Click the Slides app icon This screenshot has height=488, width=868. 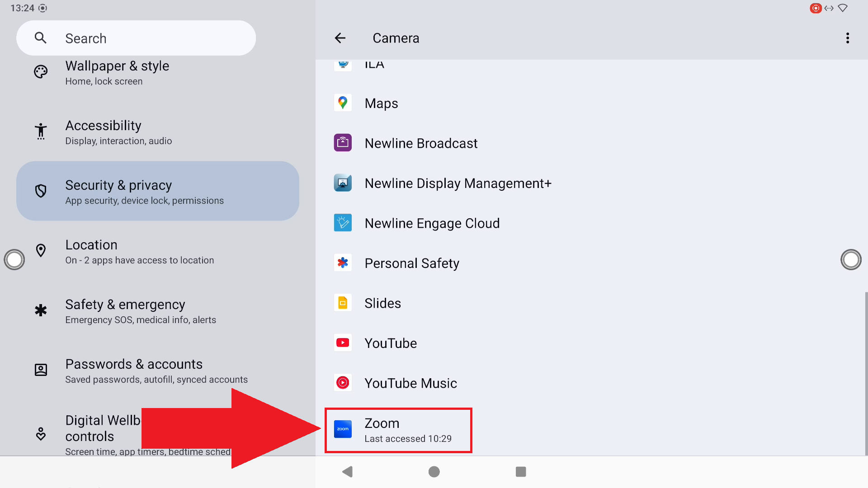click(343, 303)
